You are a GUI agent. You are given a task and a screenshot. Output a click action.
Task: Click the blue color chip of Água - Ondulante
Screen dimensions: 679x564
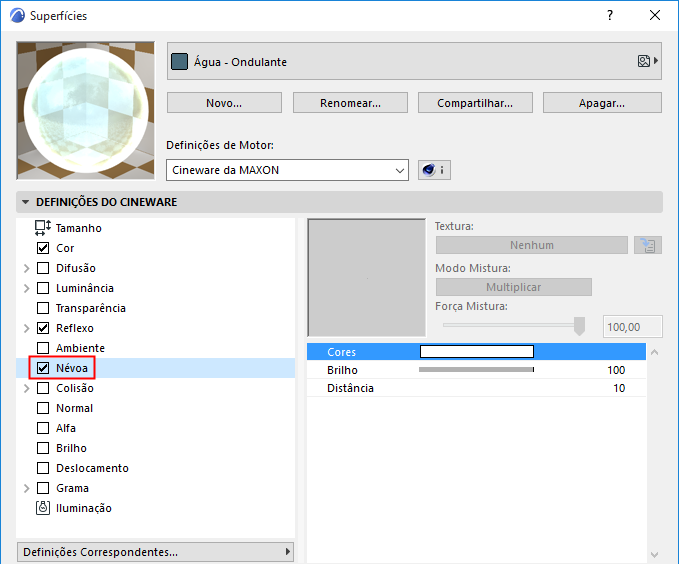[179, 62]
